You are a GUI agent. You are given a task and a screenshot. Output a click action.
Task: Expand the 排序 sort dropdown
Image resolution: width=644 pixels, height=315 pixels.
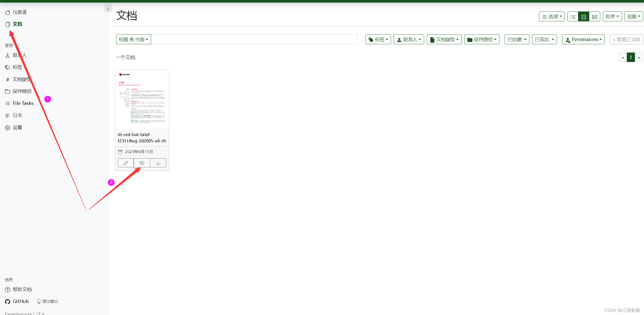612,17
